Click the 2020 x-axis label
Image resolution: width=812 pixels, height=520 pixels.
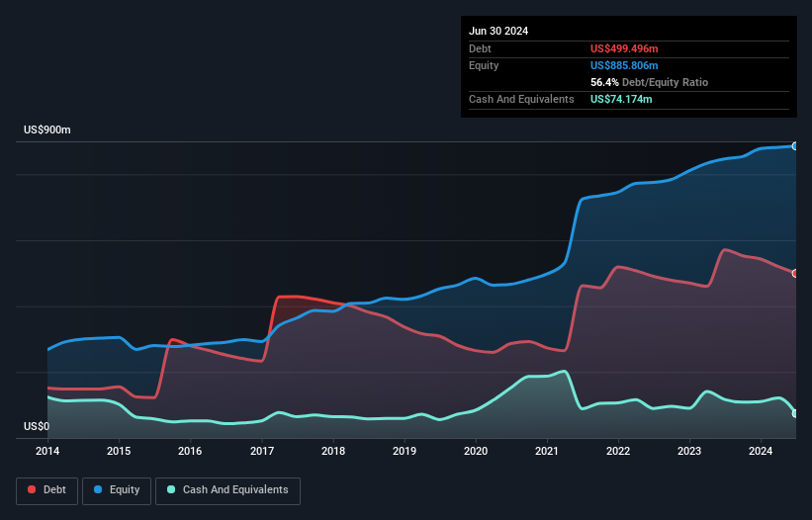(476, 451)
